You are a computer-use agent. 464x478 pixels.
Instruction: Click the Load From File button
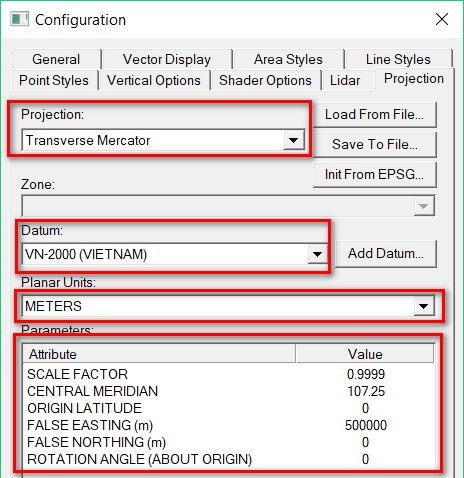point(374,115)
